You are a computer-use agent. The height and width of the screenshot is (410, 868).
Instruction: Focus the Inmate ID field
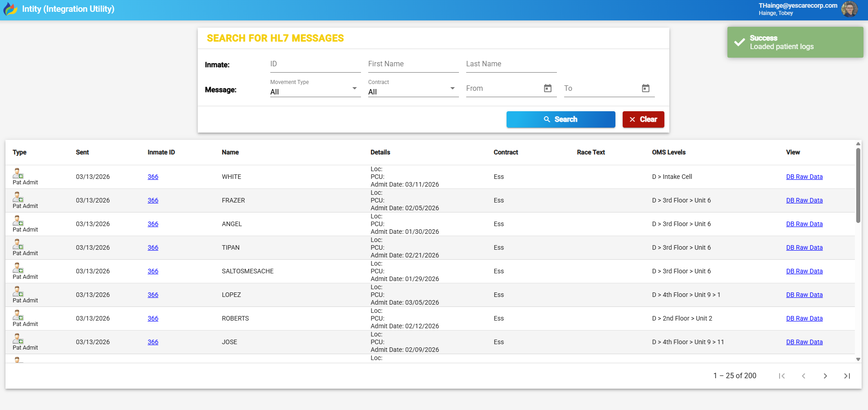point(315,64)
